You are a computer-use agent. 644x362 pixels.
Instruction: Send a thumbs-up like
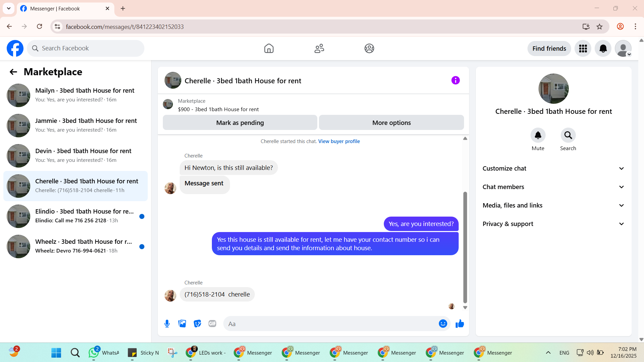[x=460, y=324]
